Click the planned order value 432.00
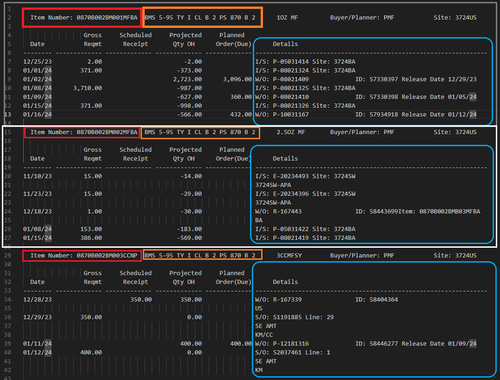The image size is (500, 380). point(241,115)
